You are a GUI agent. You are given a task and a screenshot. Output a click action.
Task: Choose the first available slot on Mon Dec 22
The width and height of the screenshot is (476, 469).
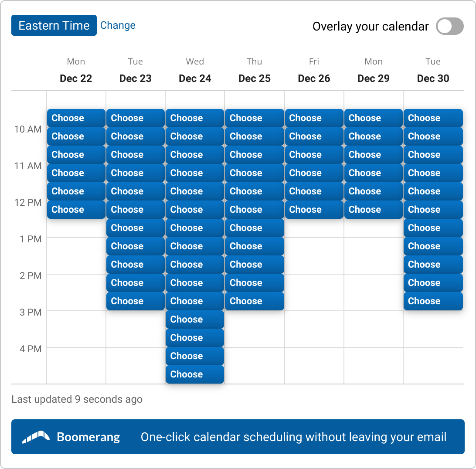coord(75,118)
